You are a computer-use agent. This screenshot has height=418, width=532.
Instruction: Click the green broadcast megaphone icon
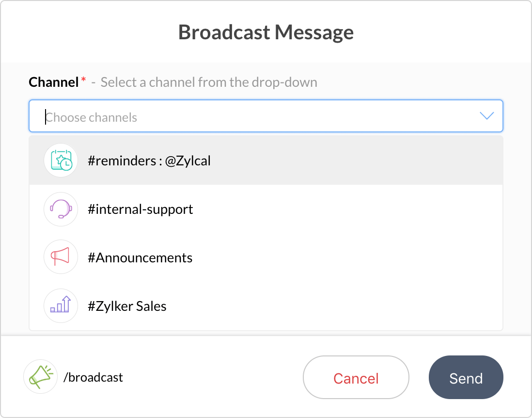40,377
